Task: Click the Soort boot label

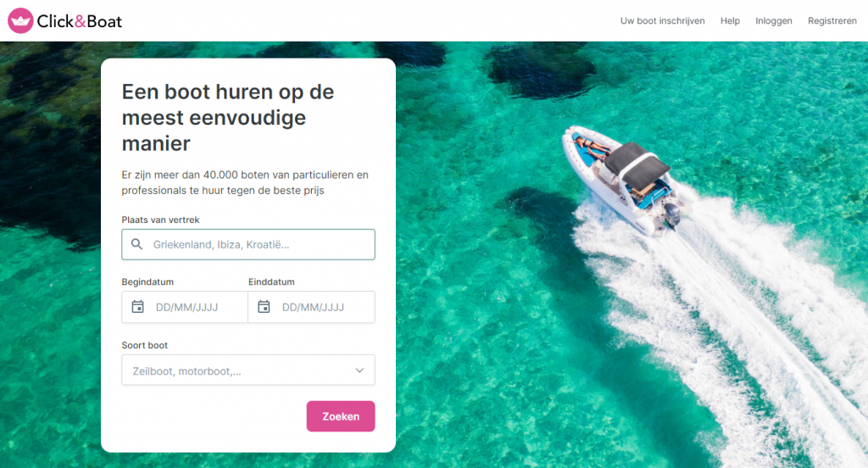Action: tap(144, 345)
